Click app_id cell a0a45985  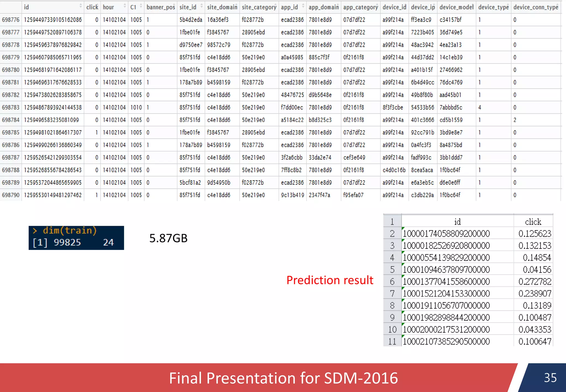tap(292, 58)
